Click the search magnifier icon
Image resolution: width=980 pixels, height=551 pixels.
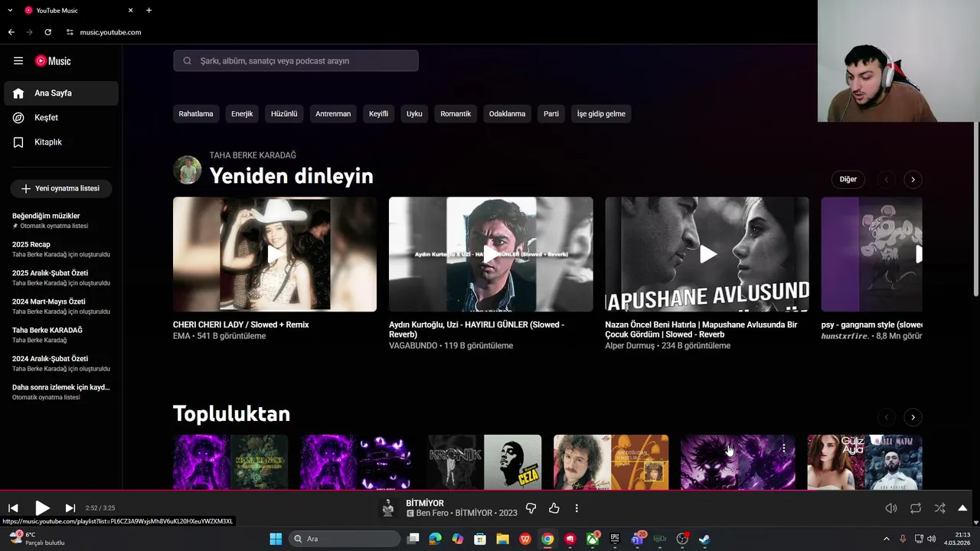coord(187,60)
